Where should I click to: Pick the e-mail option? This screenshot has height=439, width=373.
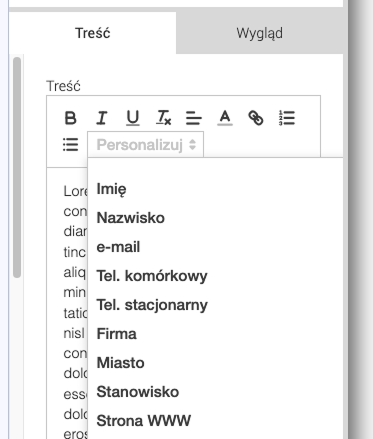(x=118, y=247)
